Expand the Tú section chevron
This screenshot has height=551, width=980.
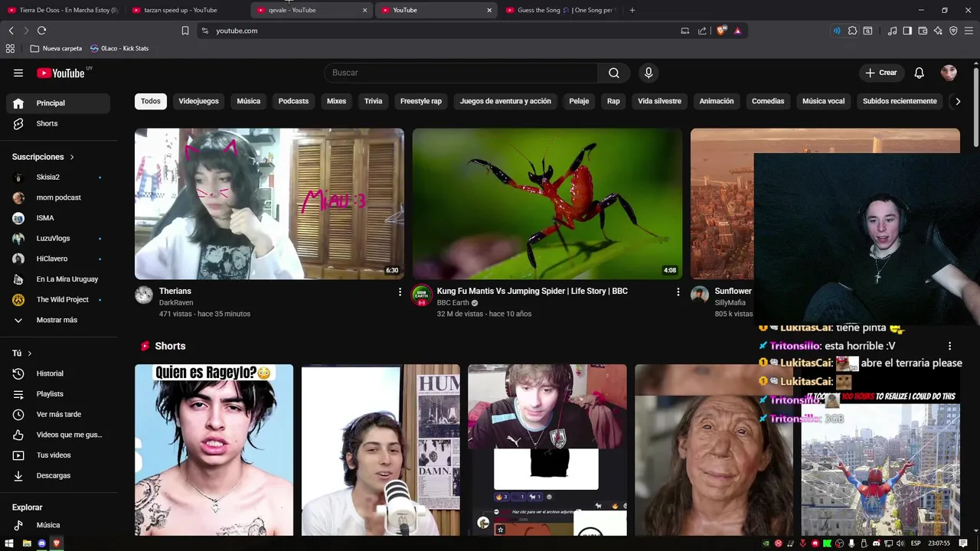[29, 354]
